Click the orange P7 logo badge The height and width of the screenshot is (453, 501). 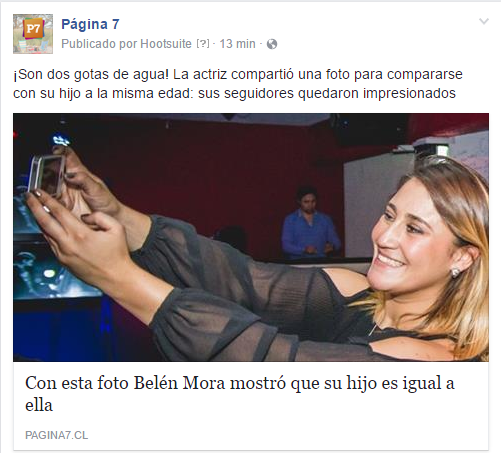point(33,29)
